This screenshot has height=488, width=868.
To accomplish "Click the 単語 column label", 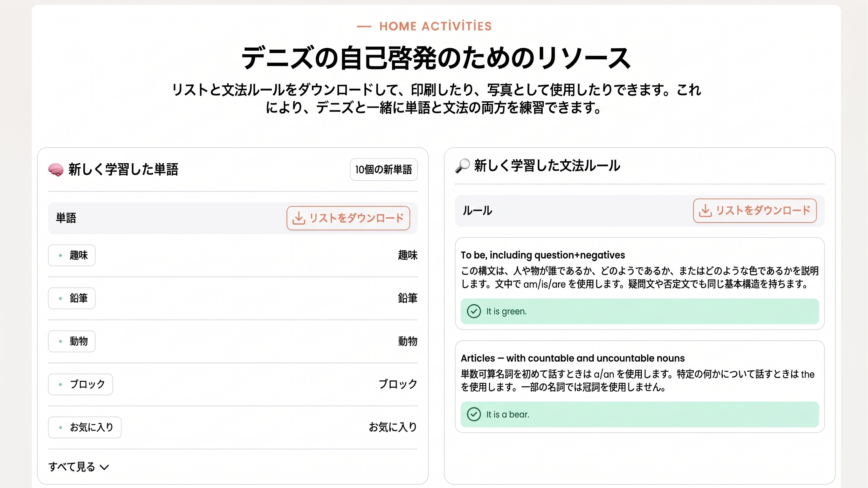I will point(66,218).
